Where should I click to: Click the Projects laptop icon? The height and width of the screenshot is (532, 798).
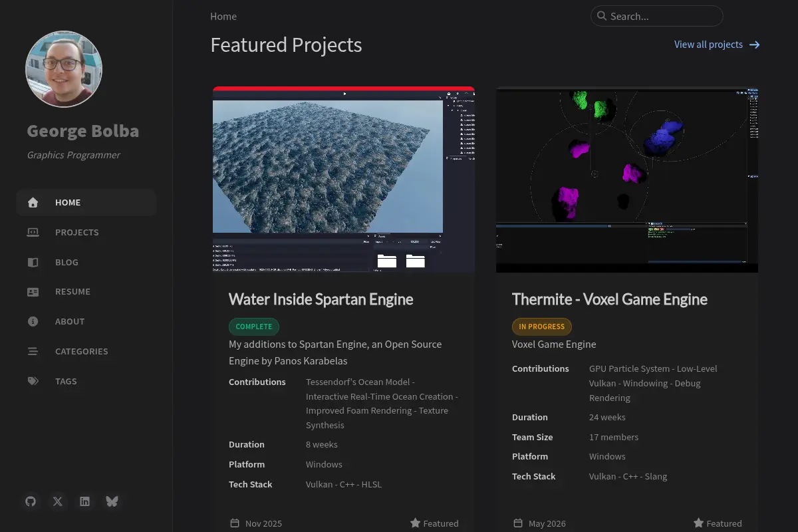click(33, 232)
